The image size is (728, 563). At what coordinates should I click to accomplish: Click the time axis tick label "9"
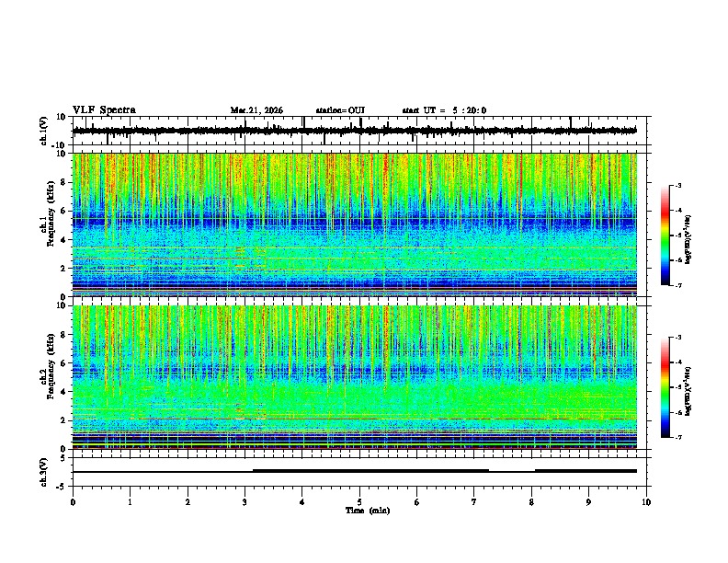tap(588, 502)
